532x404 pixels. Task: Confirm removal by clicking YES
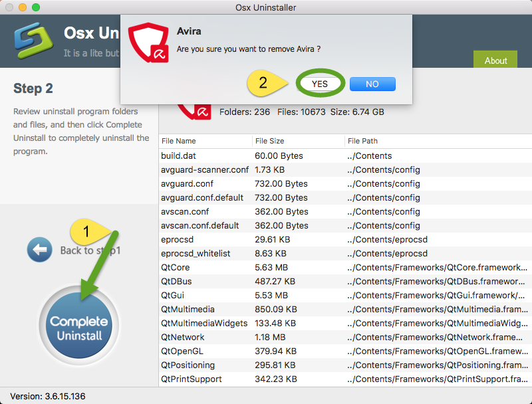320,84
